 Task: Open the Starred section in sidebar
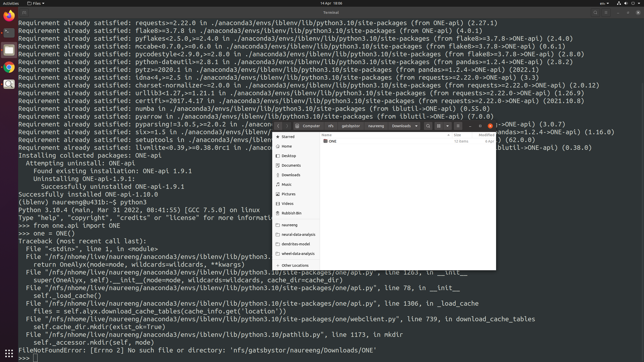(x=288, y=137)
